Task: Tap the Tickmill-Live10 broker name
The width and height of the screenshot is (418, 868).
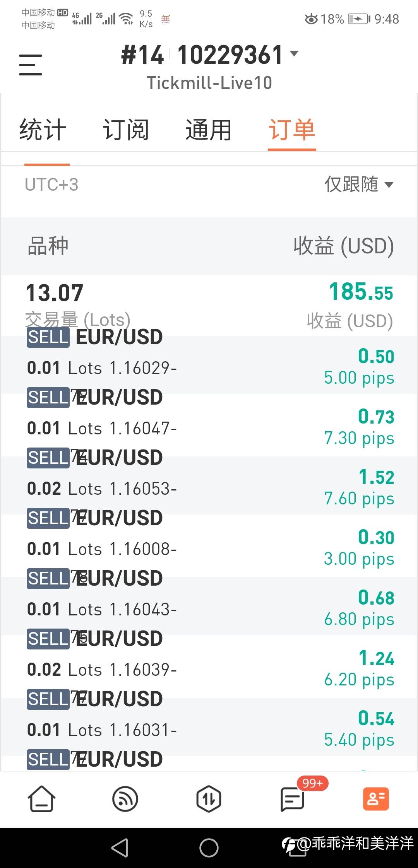Action: point(209,83)
